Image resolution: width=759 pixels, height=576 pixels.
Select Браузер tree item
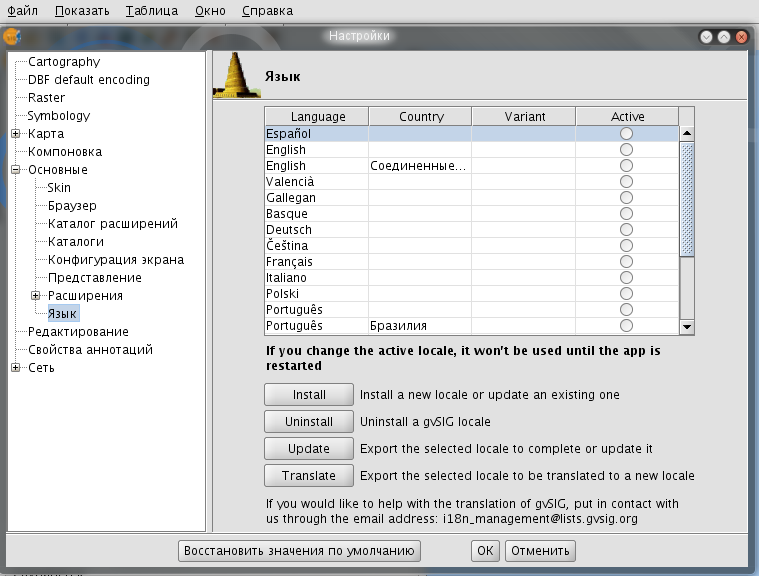(x=72, y=206)
